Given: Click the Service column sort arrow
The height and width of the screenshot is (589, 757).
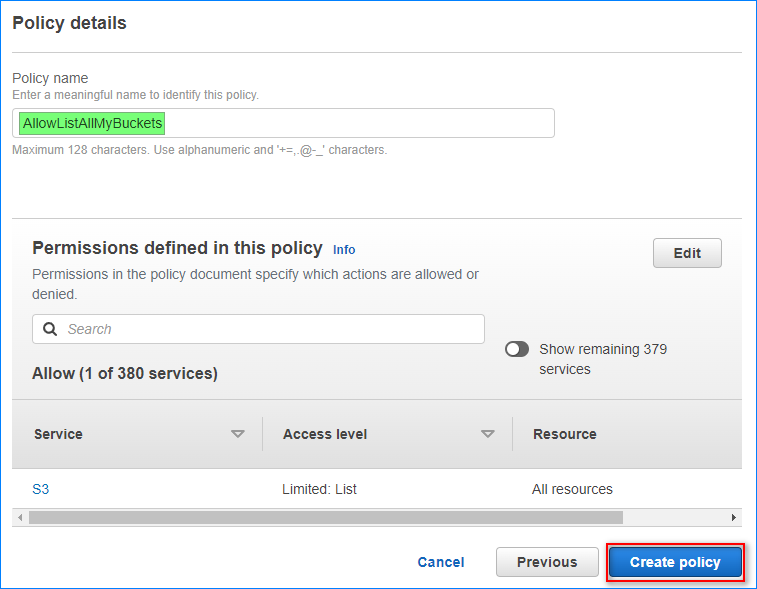Looking at the screenshot, I should pyautogui.click(x=238, y=434).
